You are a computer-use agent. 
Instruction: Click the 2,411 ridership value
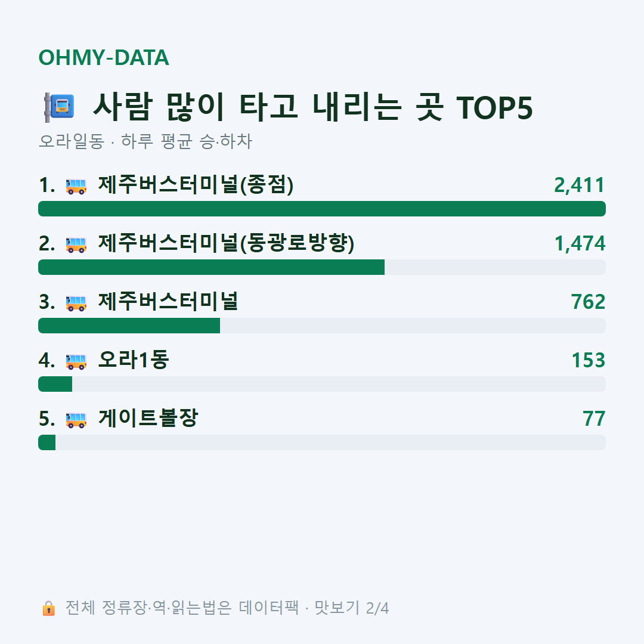[x=580, y=185]
